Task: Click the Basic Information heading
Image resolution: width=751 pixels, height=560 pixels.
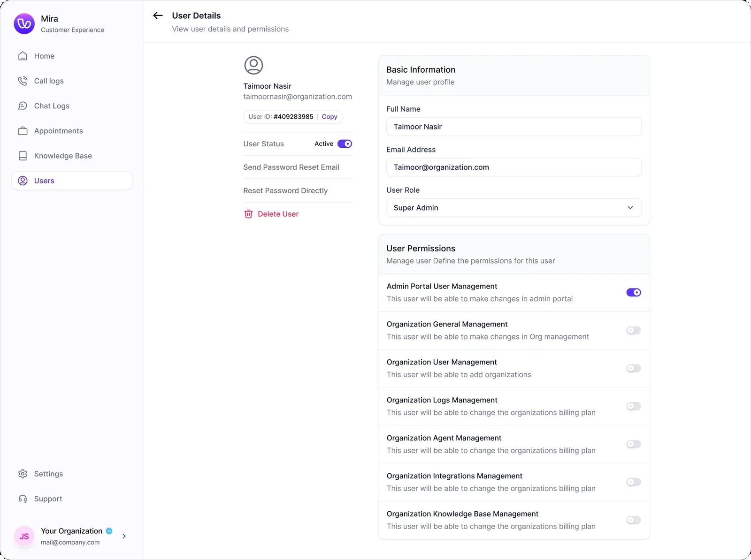Action: click(x=421, y=70)
